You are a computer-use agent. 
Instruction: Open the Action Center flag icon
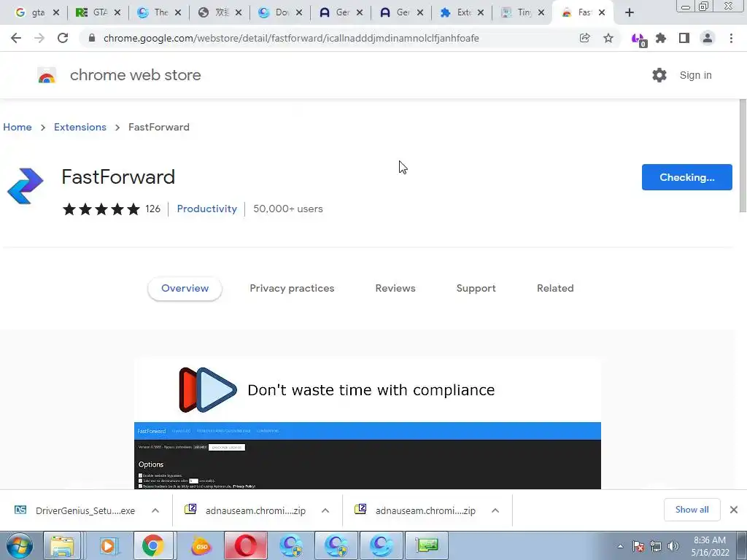click(638, 546)
